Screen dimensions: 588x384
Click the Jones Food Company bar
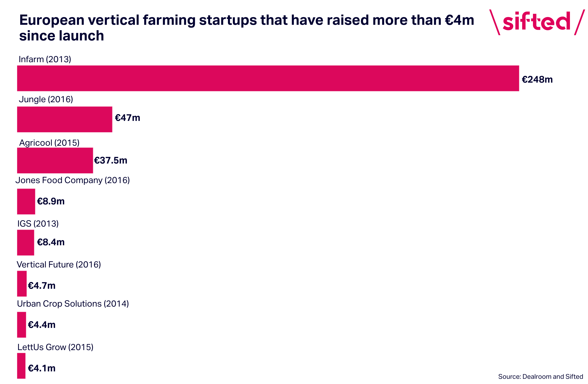pos(26,201)
